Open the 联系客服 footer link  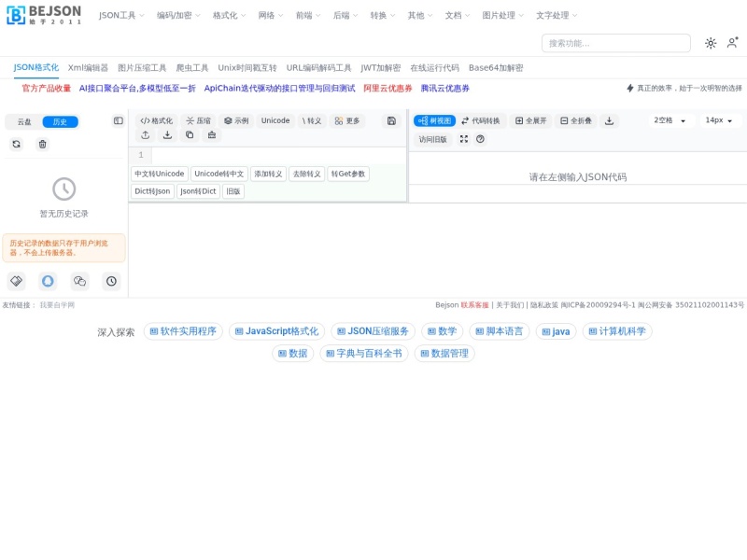tap(474, 305)
